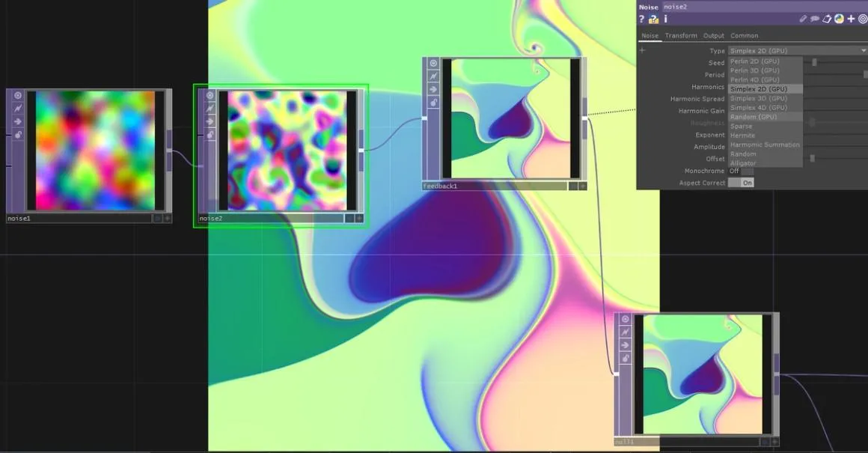Toggle the bypass flag on noise1
The width and height of the screenshot is (868, 453).
point(18,109)
